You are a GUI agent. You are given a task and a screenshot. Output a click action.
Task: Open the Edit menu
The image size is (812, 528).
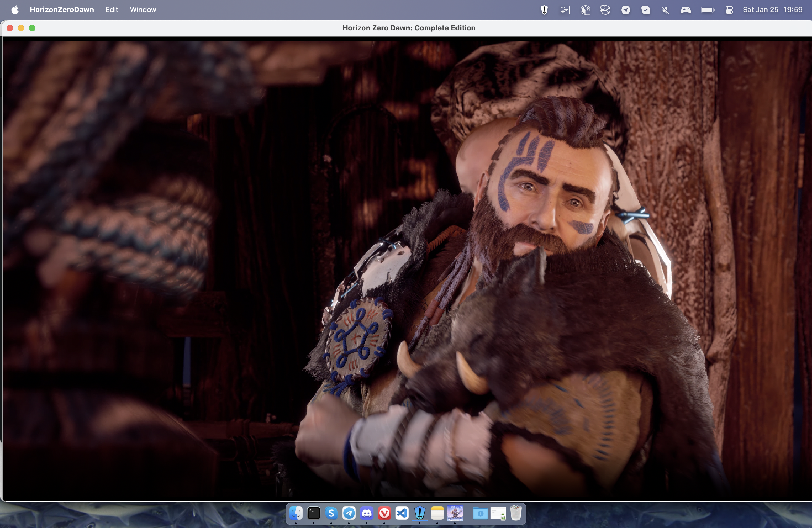click(x=112, y=10)
